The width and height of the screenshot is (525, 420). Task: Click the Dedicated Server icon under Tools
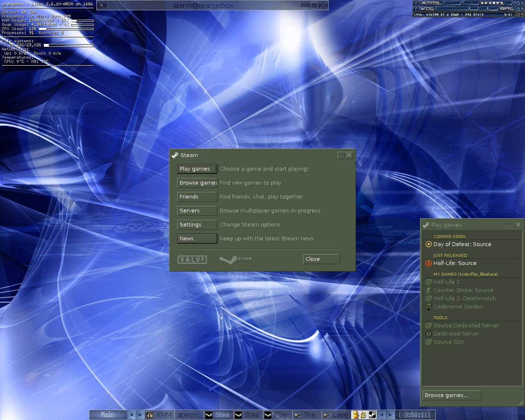pos(429,334)
